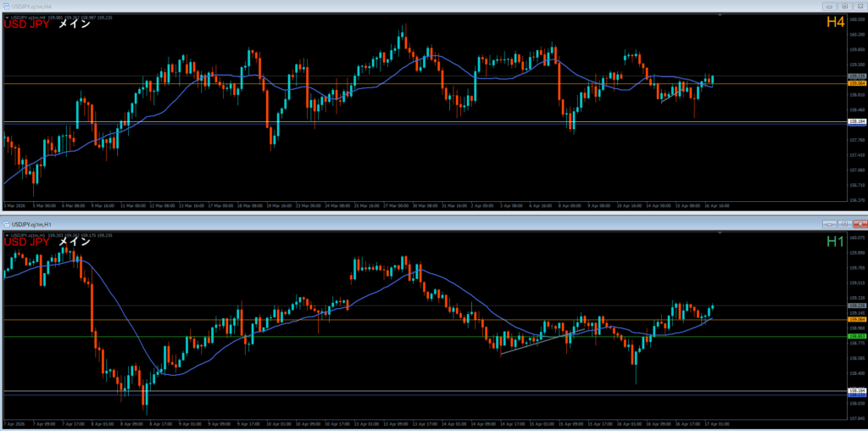The height and width of the screenshot is (431, 868).
Task: Expand the small arrow beside USDJPY.oj1m,H4 label
Action: point(6,17)
